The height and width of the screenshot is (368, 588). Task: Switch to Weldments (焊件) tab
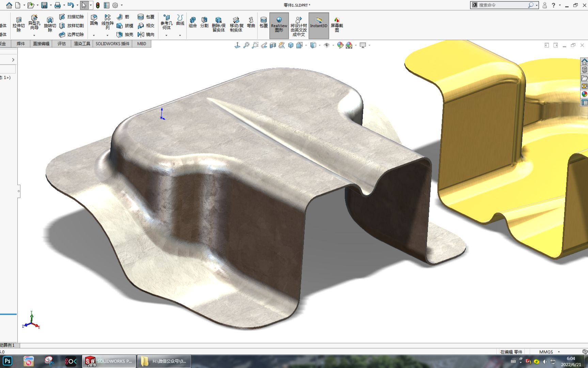point(21,44)
